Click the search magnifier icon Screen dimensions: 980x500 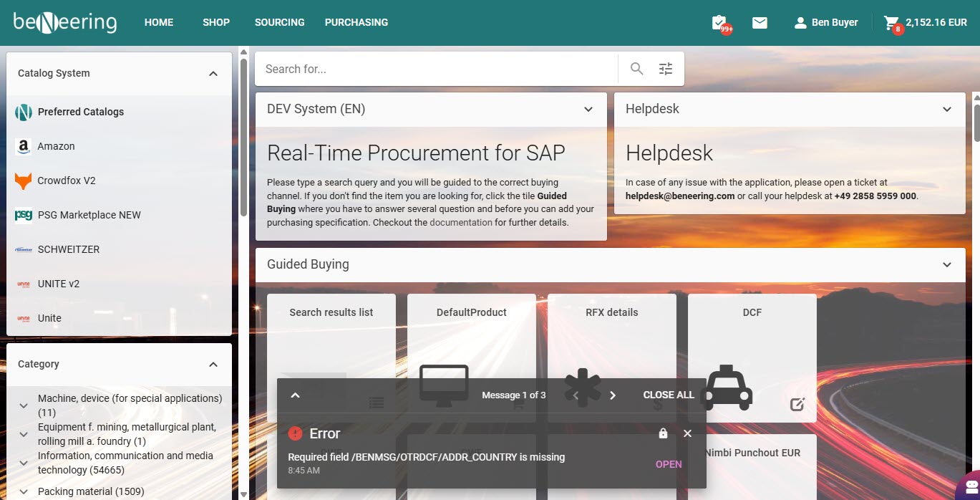click(636, 69)
